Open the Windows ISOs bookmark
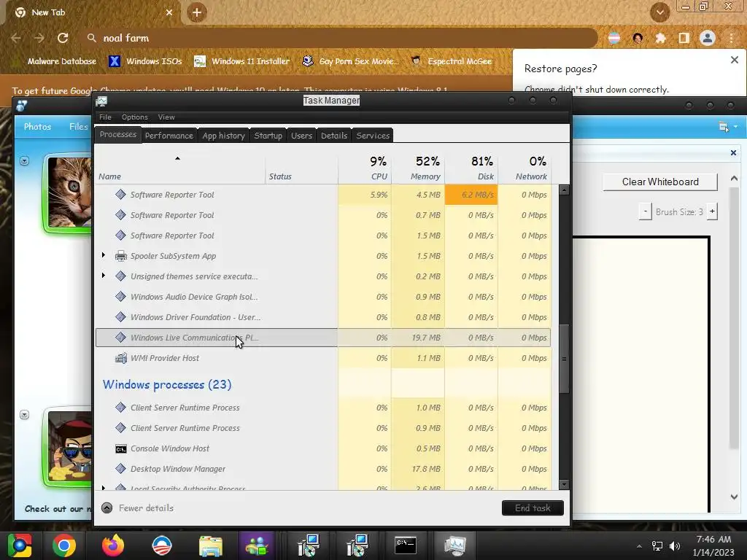Image resolution: width=747 pixels, height=560 pixels. click(146, 61)
